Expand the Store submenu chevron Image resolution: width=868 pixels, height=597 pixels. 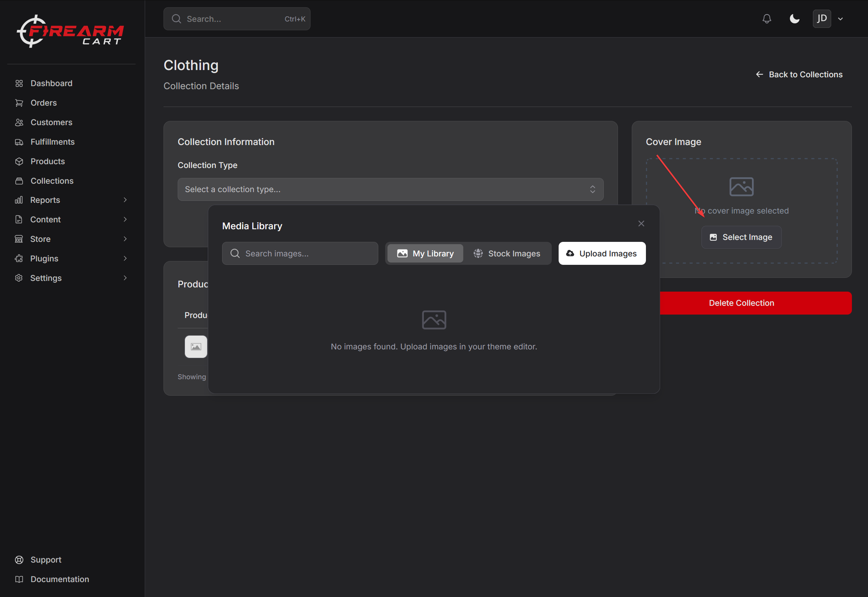coord(125,239)
